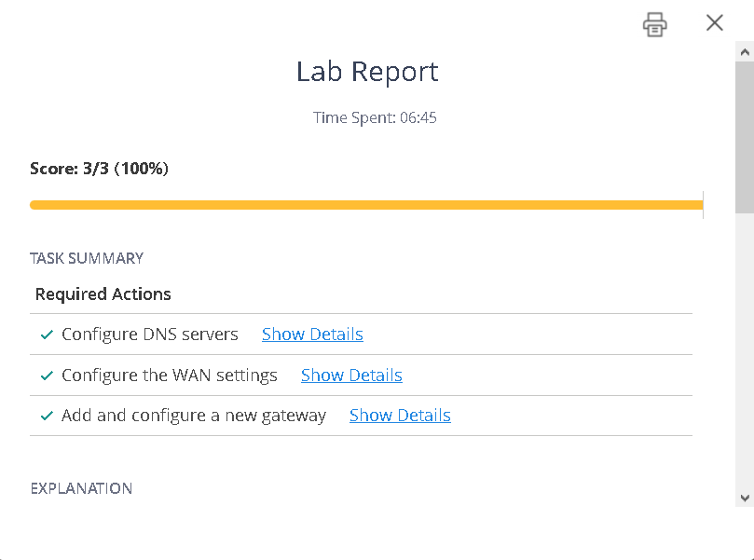Click the printer icon to print report
The image size is (754, 560).
tap(655, 24)
